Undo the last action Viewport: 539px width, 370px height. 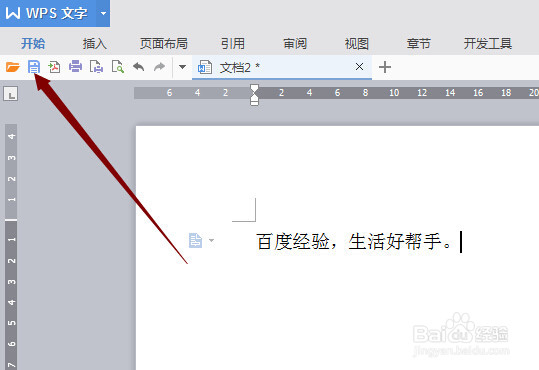(139, 67)
